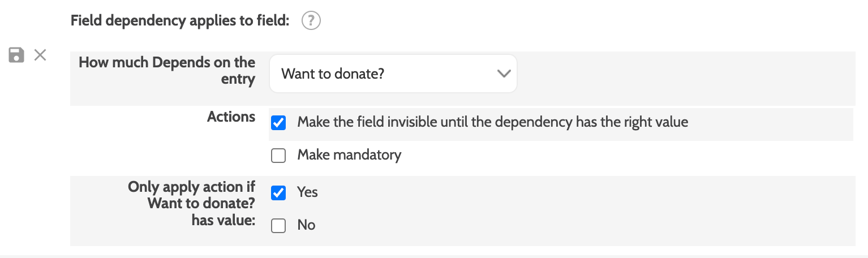Enable the Make mandatory checkbox
The height and width of the screenshot is (258, 868).
pyautogui.click(x=278, y=156)
